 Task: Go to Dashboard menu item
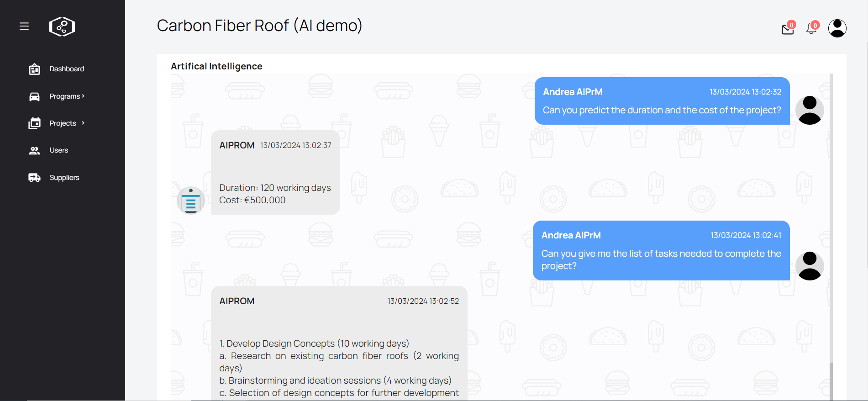[x=67, y=69]
